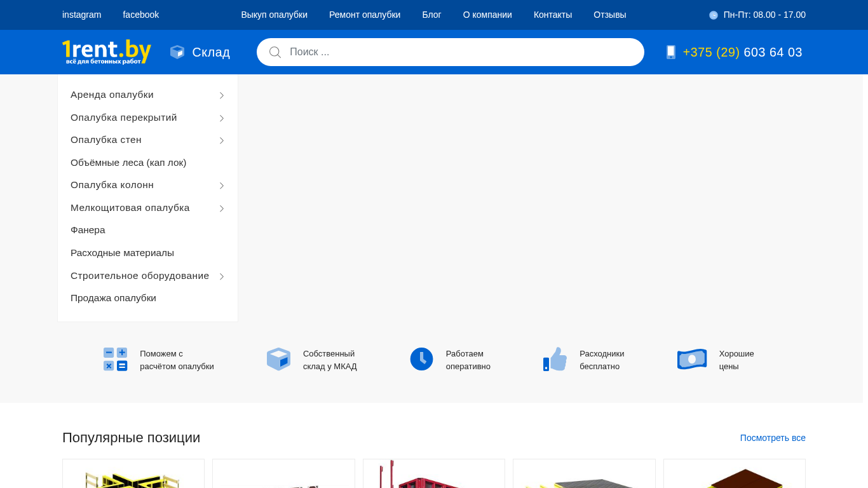Click the blue clock icon Работаем оперативно
The height and width of the screenshot is (488, 868).
click(x=421, y=359)
